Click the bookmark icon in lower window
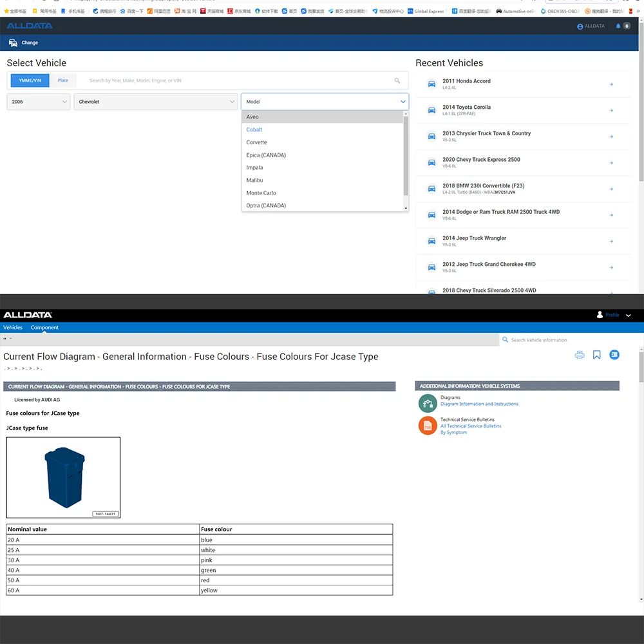Screen dimensions: 644x644 click(597, 355)
